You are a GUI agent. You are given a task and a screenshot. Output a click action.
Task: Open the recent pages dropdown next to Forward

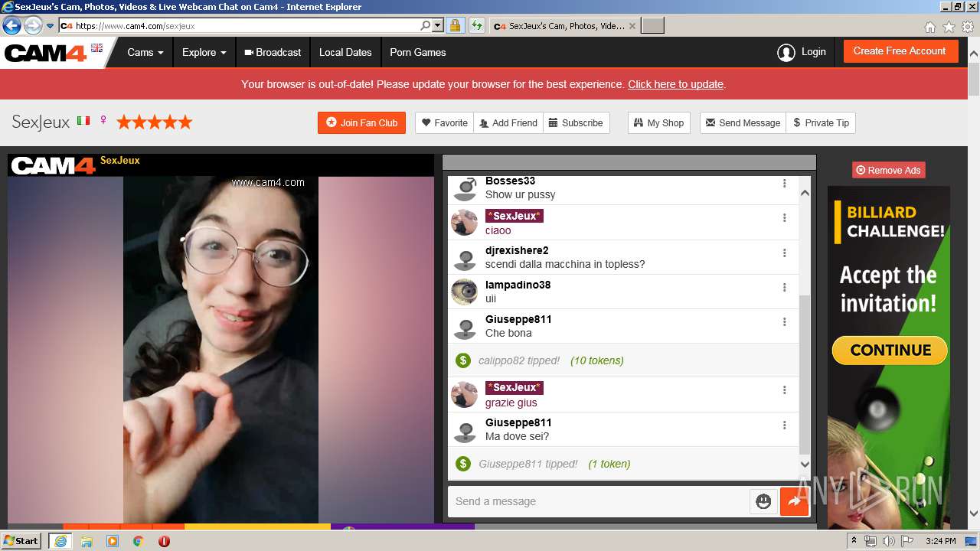pyautogui.click(x=51, y=26)
